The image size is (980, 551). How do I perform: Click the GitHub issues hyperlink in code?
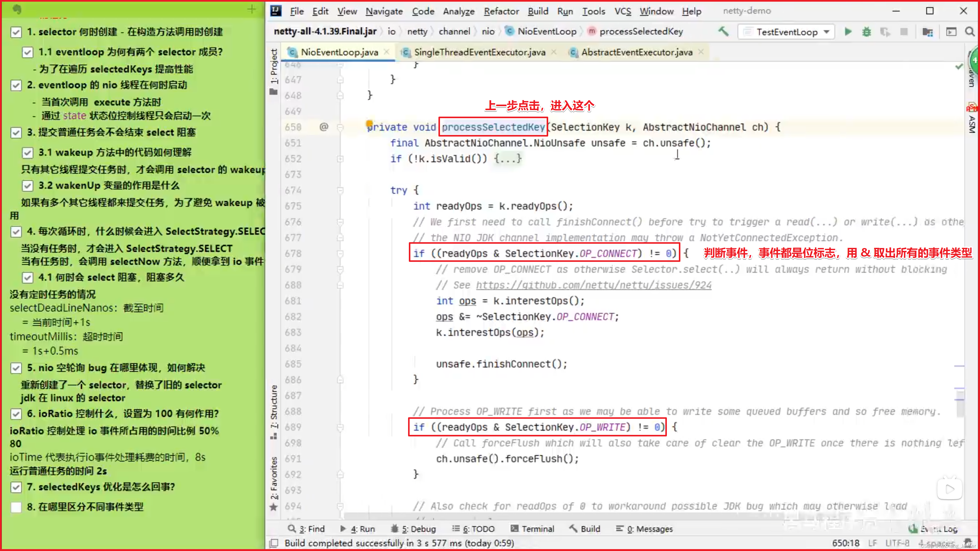pyautogui.click(x=594, y=285)
